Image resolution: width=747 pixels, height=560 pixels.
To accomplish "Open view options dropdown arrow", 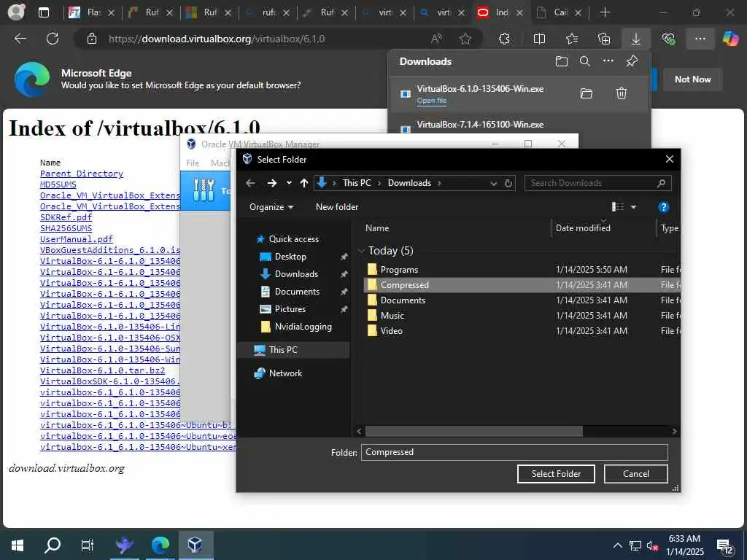I will pos(634,206).
